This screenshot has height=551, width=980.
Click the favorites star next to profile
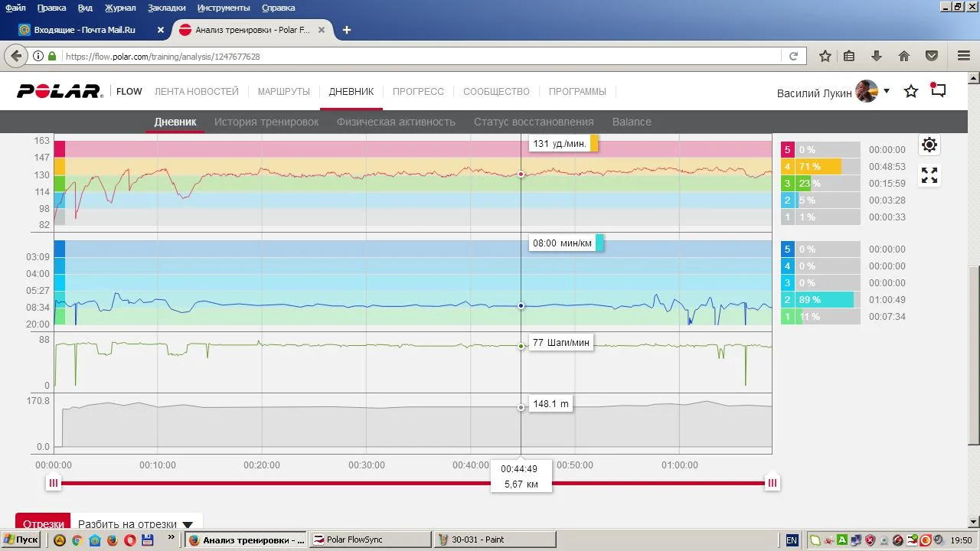point(911,92)
